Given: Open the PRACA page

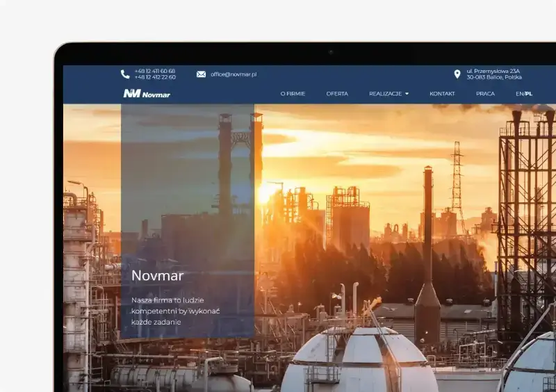Looking at the screenshot, I should pyautogui.click(x=485, y=94).
